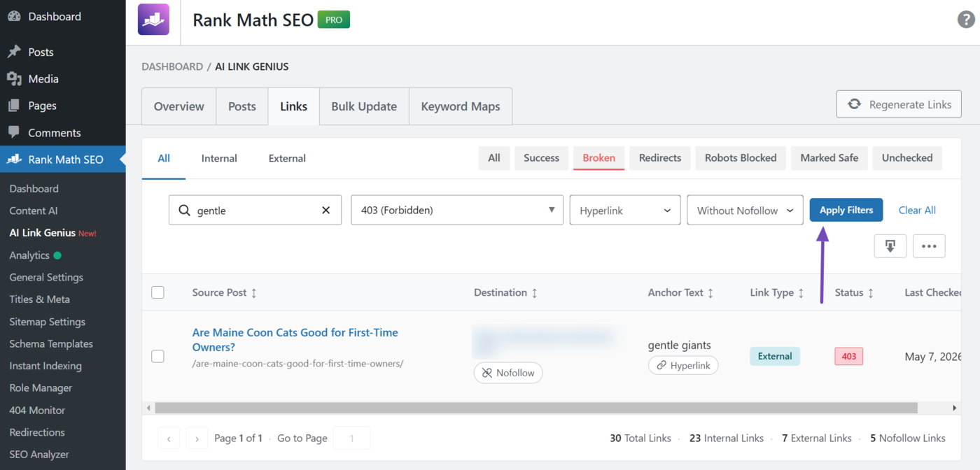Image resolution: width=980 pixels, height=470 pixels.
Task: Click the Dashboard gauge icon in sidebar
Action: [x=14, y=16]
